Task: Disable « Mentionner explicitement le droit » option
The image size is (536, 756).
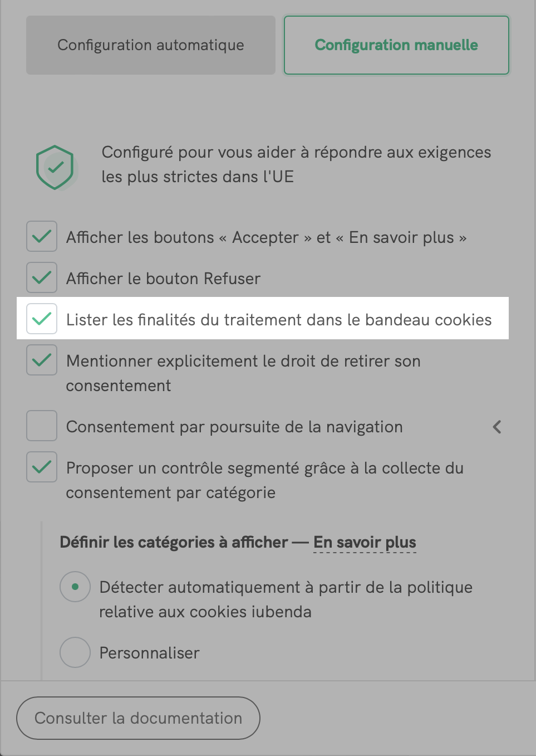Action: click(x=41, y=360)
